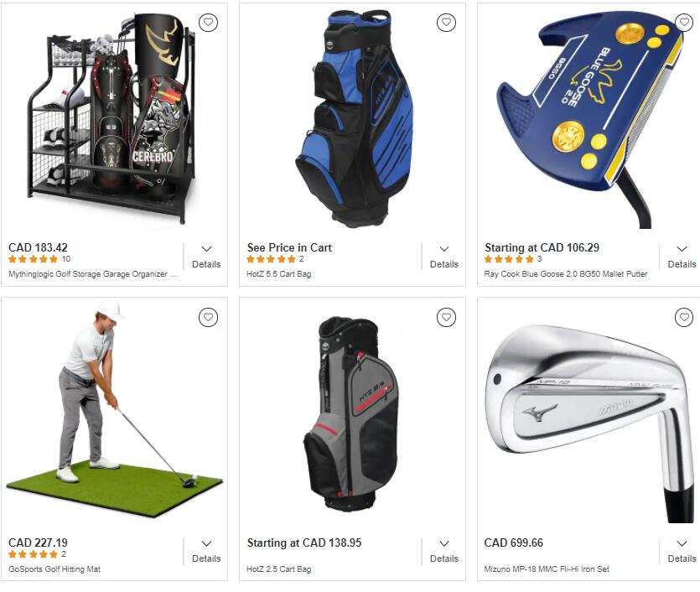Open Details for Mizuno MP-18 Iron Set

coord(682,552)
